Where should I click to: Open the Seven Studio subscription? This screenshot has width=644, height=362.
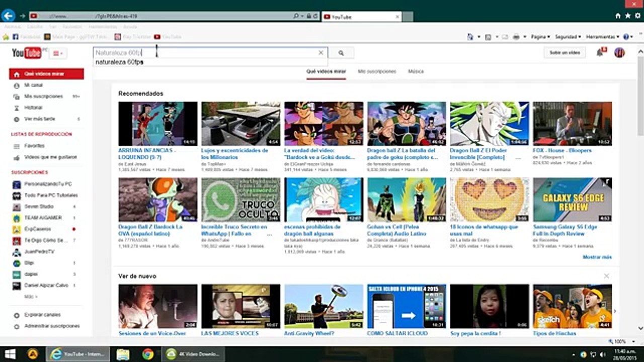click(39, 207)
